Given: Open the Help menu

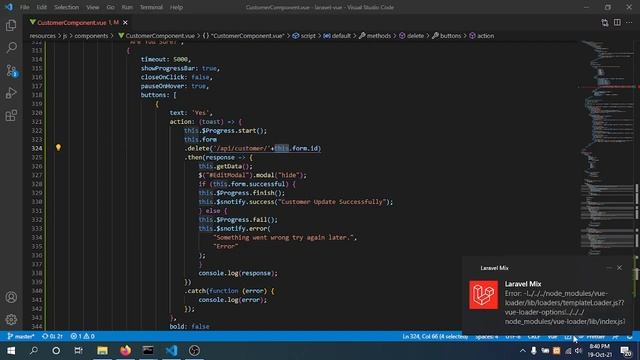Looking at the screenshot, I should (176, 7).
